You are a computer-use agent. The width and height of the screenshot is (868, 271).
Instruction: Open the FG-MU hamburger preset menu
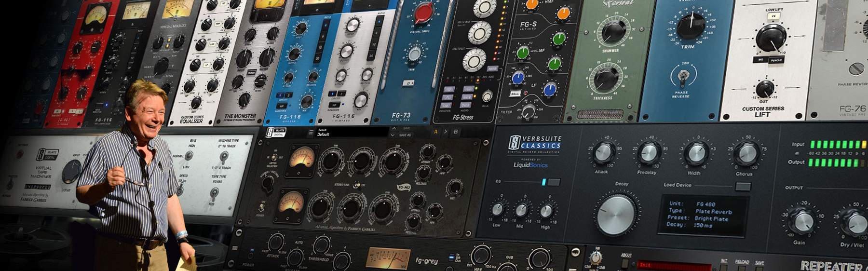coord(310,132)
